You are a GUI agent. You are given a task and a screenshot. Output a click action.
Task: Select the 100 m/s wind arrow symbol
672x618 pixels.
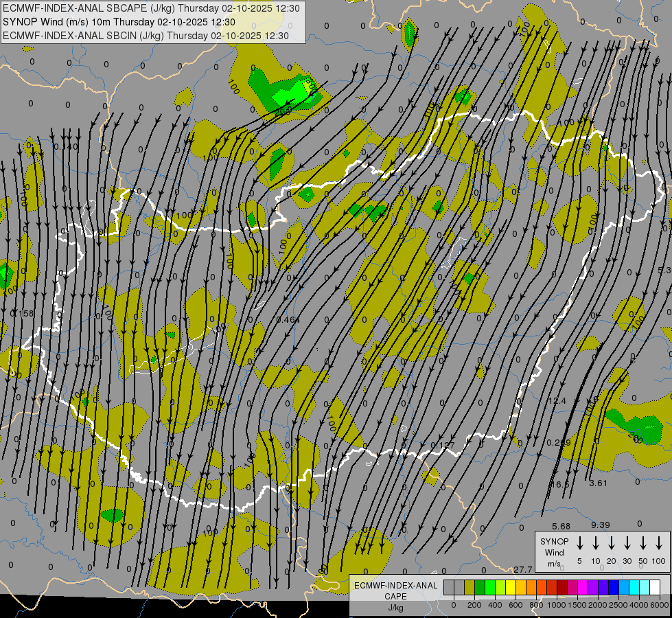[659, 543]
